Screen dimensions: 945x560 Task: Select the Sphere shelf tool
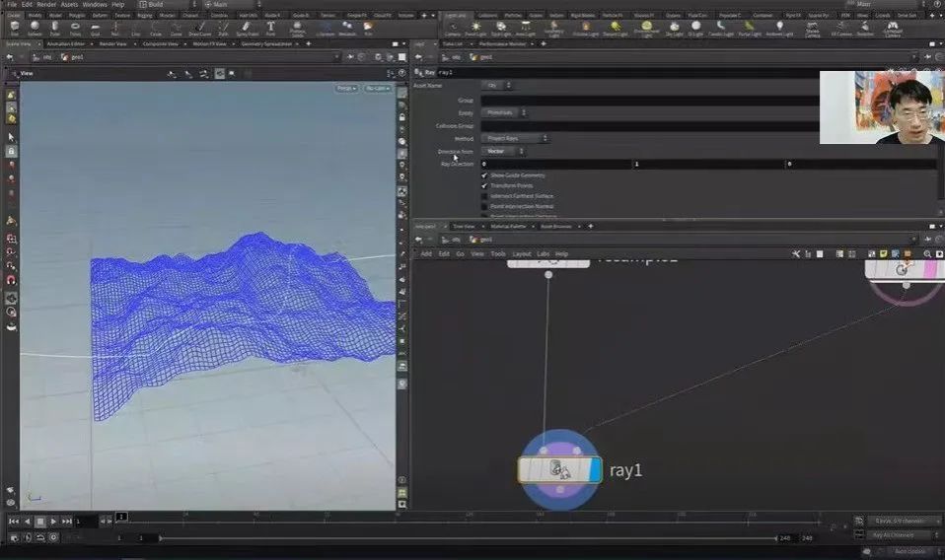coord(35,28)
